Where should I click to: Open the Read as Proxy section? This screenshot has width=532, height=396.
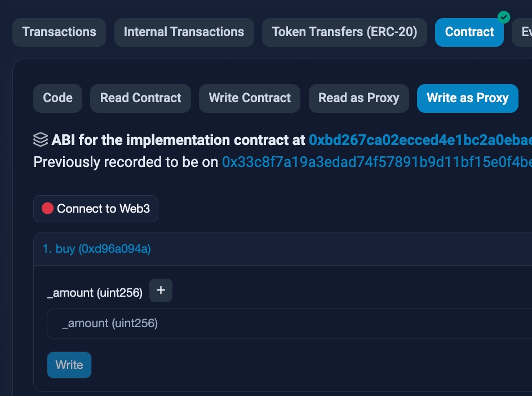pos(358,98)
